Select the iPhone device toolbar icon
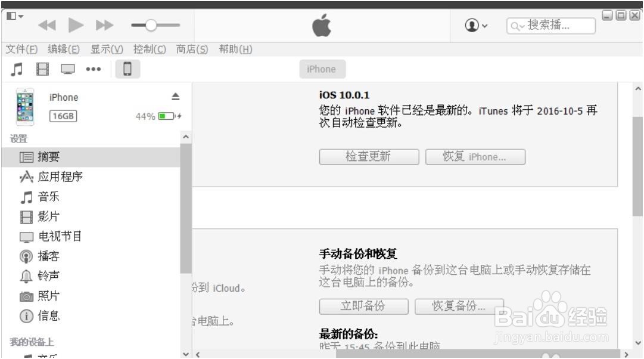The image size is (644, 359). 127,69
